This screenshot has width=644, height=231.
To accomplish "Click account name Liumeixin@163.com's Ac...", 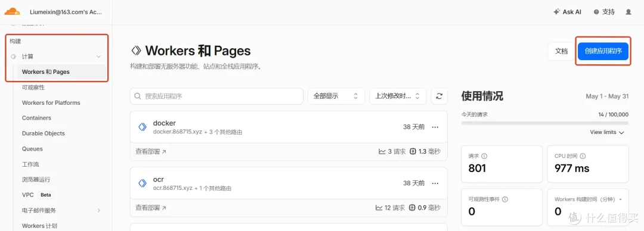I will [66, 12].
